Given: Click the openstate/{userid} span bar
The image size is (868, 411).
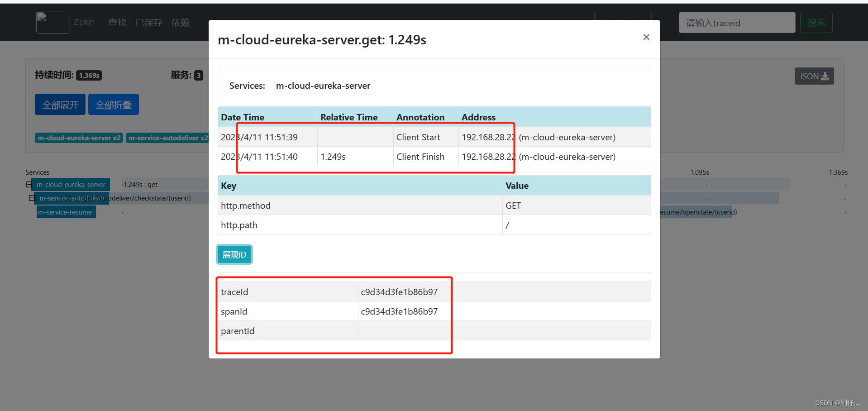Looking at the screenshot, I should 696,212.
